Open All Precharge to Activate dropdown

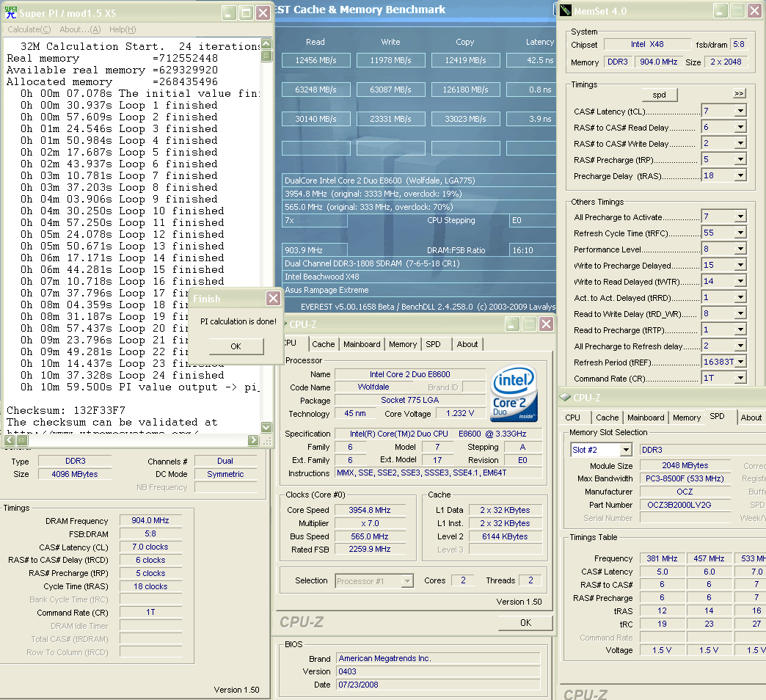[x=740, y=216]
